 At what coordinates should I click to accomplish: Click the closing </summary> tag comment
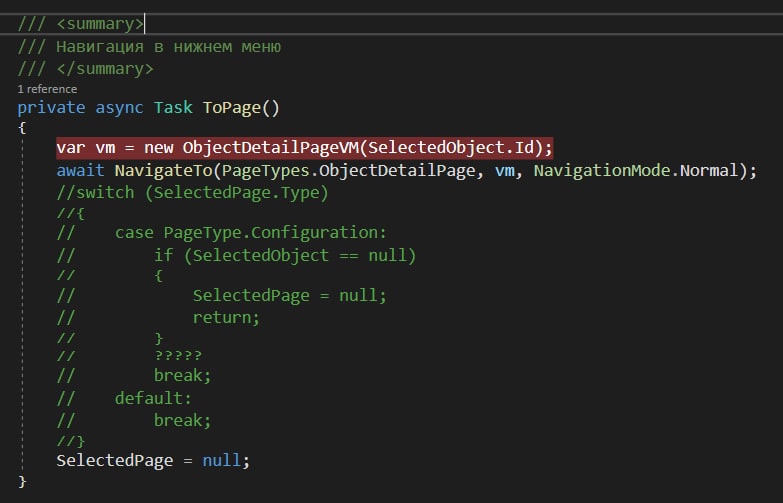tap(85, 68)
